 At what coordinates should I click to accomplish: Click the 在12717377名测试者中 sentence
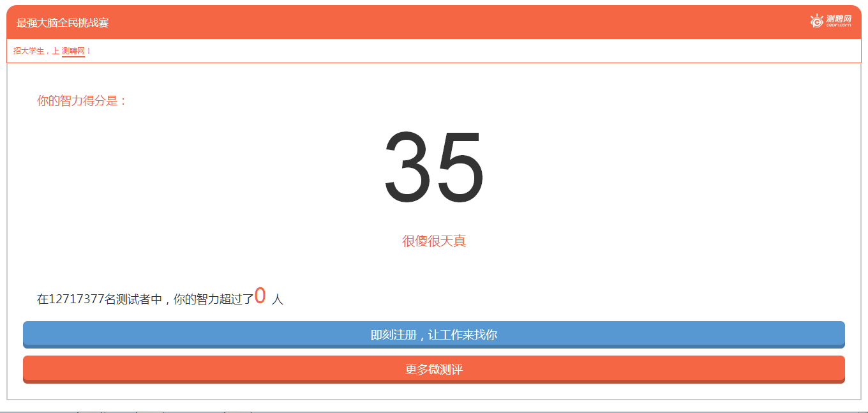tap(160, 299)
